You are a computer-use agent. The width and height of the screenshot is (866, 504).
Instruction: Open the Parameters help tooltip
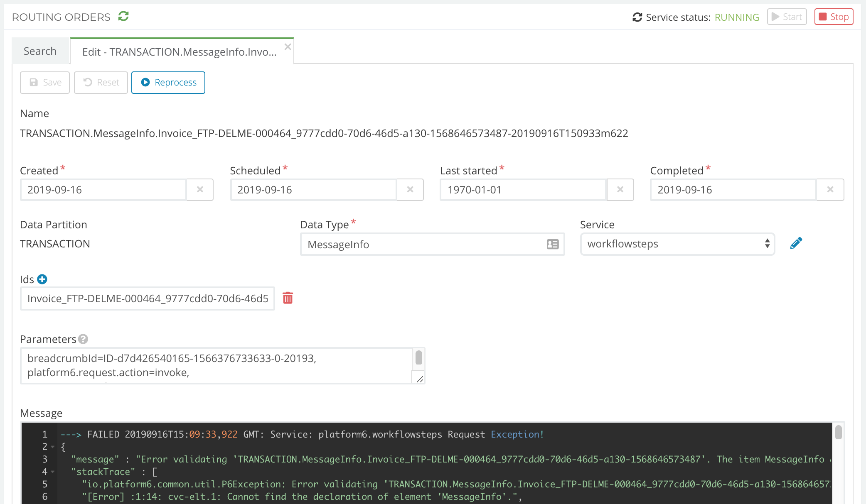pos(84,339)
